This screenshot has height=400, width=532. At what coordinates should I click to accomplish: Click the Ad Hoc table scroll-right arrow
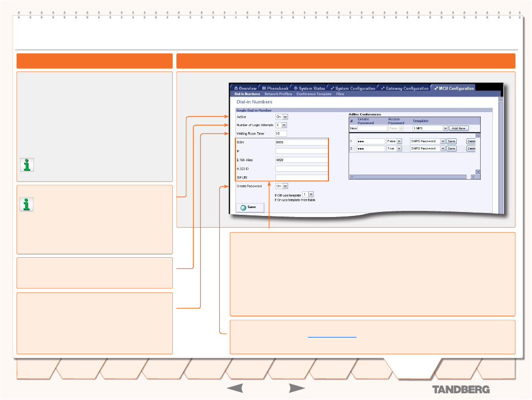point(473,177)
